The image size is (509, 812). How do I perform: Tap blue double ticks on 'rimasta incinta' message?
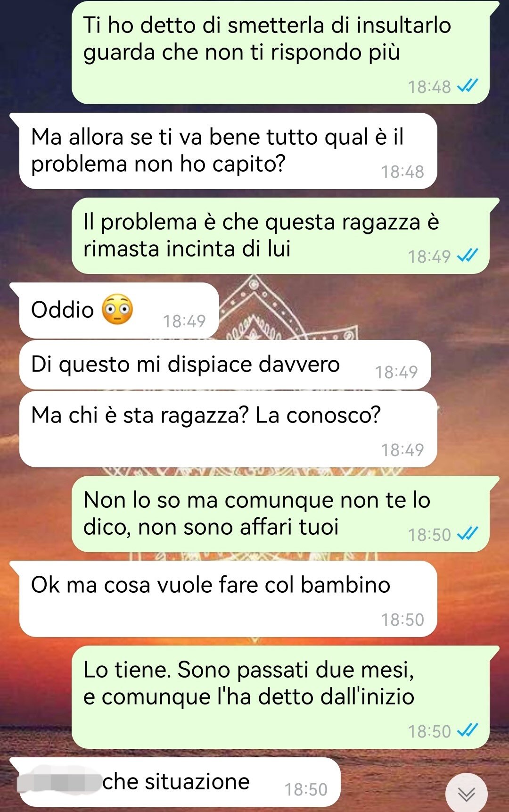(468, 256)
